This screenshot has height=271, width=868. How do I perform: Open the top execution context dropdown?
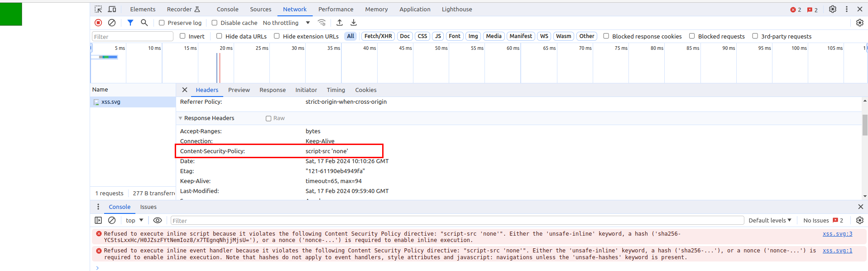[134, 220]
